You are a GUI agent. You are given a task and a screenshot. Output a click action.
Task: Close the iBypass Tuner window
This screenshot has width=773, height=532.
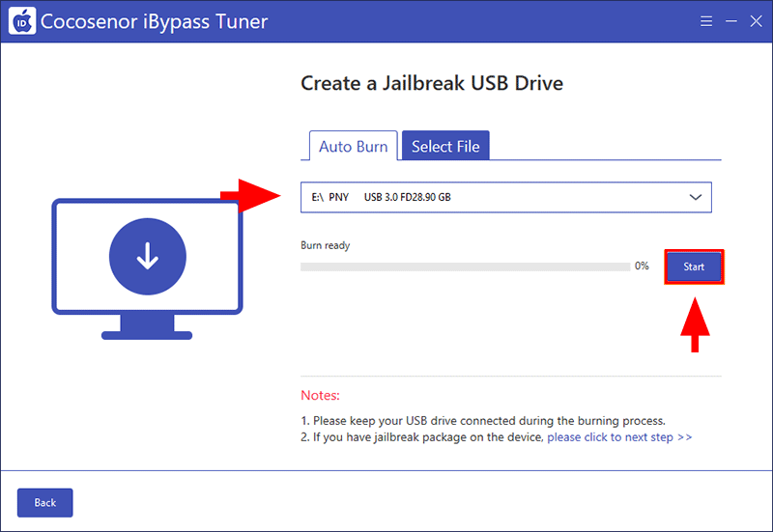pyautogui.click(x=757, y=21)
